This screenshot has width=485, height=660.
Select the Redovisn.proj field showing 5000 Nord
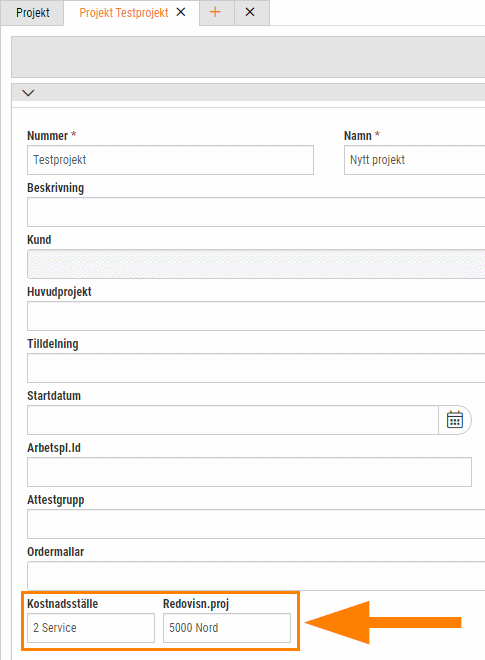[227, 628]
